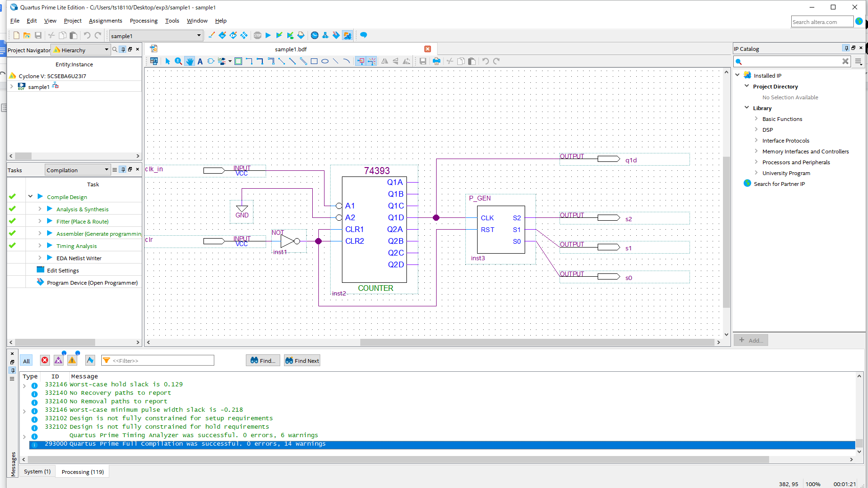Click the messages horizontal scrollbar thumb
This screenshot has width=868, height=488.
(399, 459)
